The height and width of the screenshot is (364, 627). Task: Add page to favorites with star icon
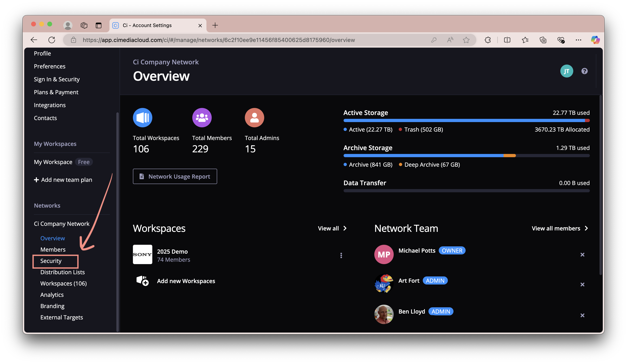click(466, 40)
